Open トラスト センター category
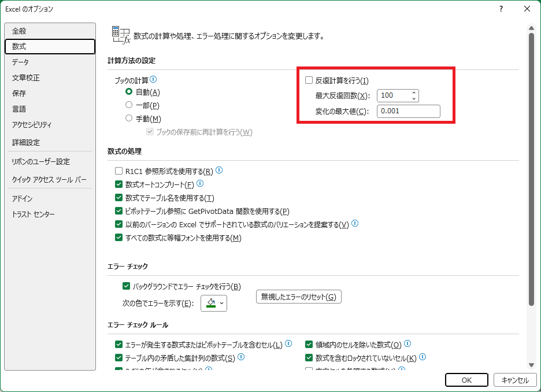The width and height of the screenshot is (541, 392). 50,215
